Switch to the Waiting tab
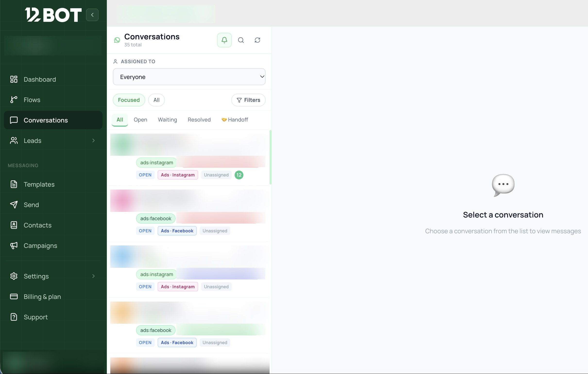 [167, 120]
